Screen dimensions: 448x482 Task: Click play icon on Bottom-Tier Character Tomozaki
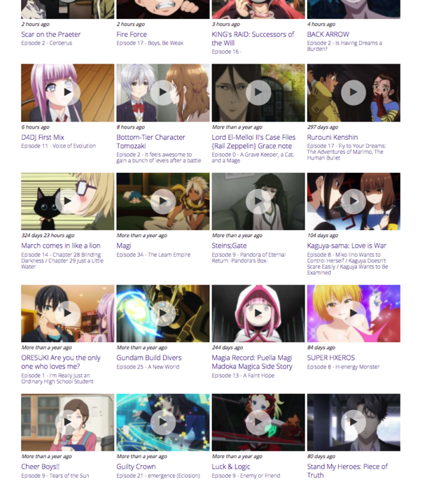coord(163,92)
